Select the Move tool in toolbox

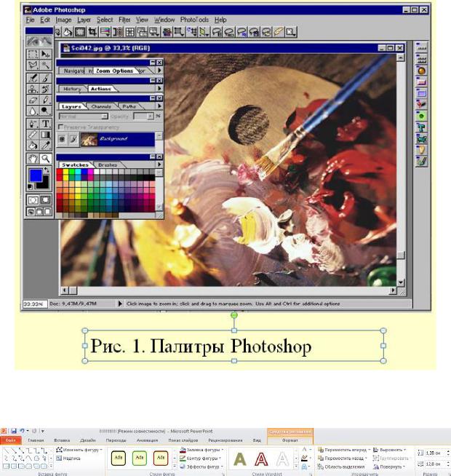click(45, 55)
